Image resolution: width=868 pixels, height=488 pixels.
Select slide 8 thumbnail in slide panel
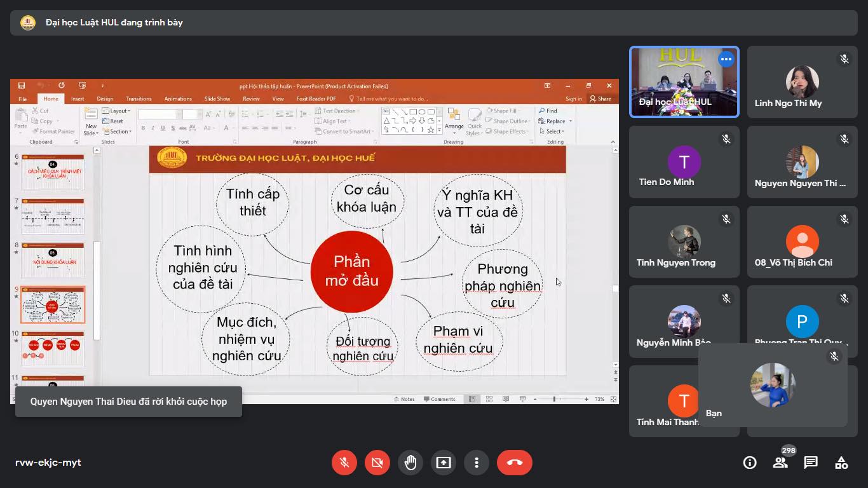coord(53,260)
